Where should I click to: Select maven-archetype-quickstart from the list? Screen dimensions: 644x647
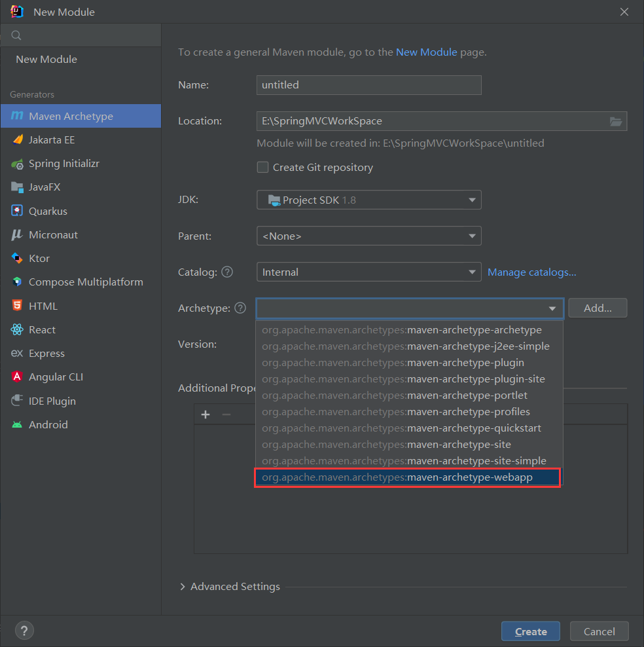409,428
